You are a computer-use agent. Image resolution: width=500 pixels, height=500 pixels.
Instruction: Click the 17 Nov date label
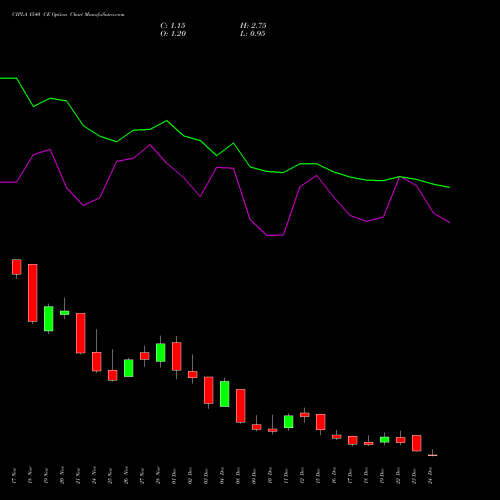(14, 476)
